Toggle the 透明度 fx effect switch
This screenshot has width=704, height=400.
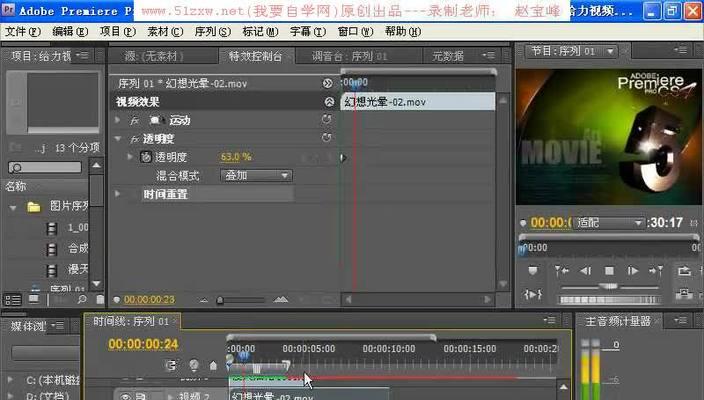(x=134, y=139)
